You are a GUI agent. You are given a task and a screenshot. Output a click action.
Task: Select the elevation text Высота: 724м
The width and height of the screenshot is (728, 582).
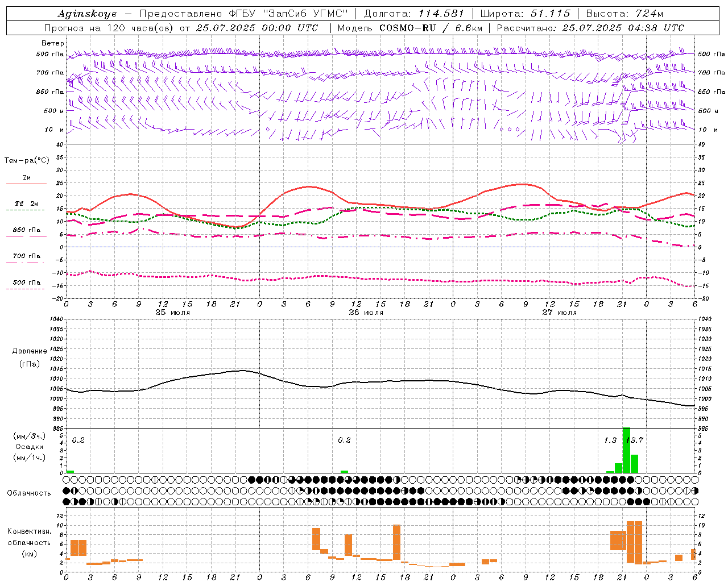624,14
